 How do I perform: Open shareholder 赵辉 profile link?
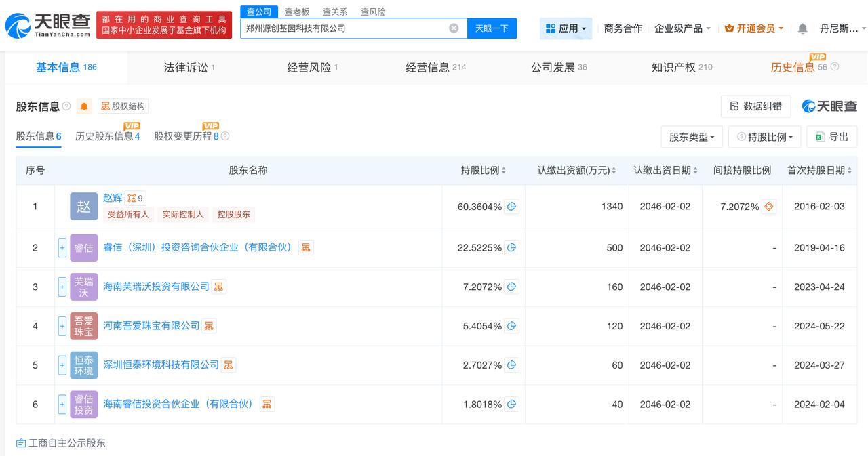[x=113, y=198]
